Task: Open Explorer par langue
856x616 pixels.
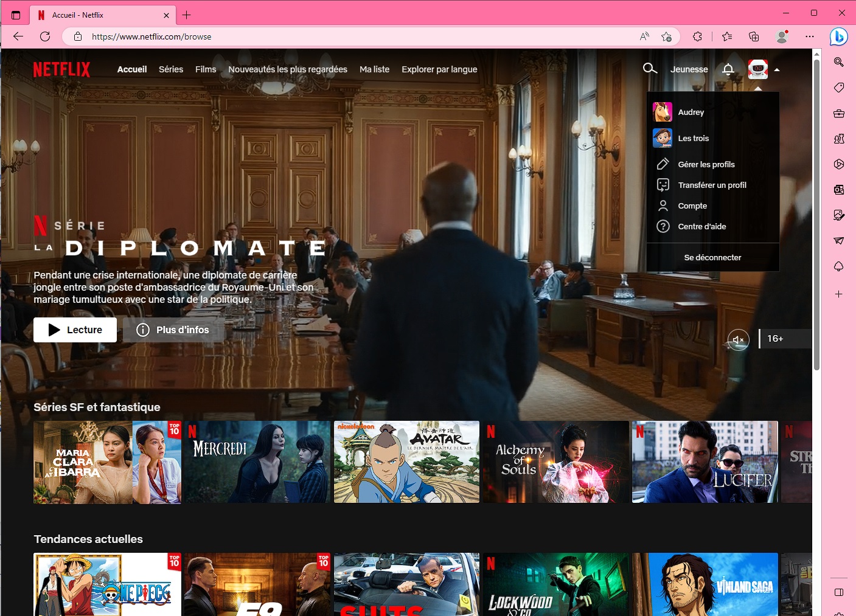Action: pos(439,69)
